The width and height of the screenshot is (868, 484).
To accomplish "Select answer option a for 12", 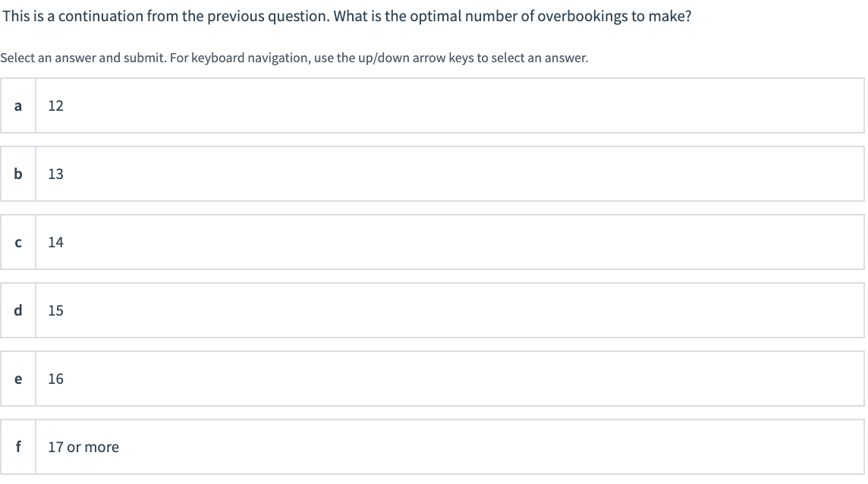I will click(x=432, y=105).
